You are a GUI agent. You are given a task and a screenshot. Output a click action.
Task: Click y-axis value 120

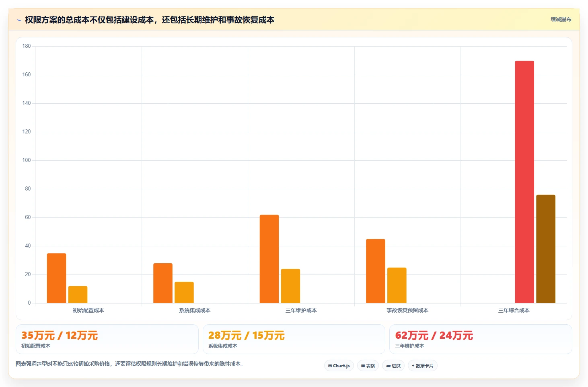click(x=27, y=132)
